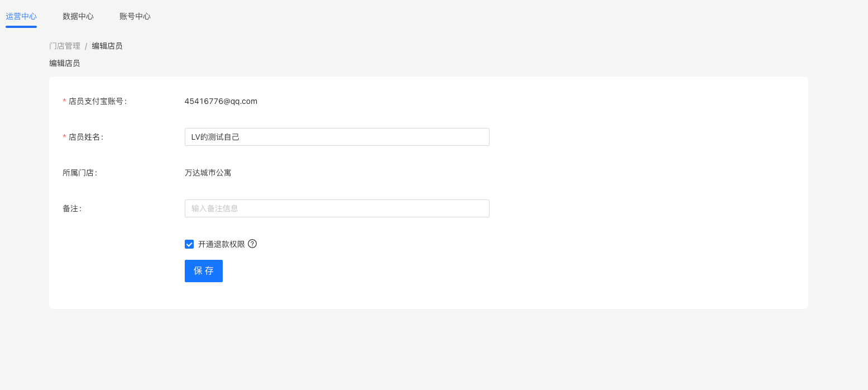868x390 pixels.
Task: Uncheck the 开通退款权限 checkbox
Action: coord(189,244)
